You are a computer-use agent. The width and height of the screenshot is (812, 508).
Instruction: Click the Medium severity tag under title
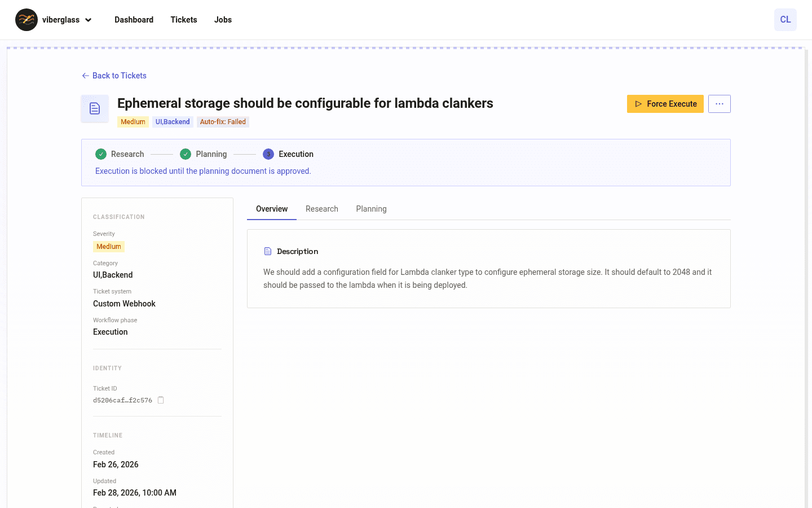[133, 122]
